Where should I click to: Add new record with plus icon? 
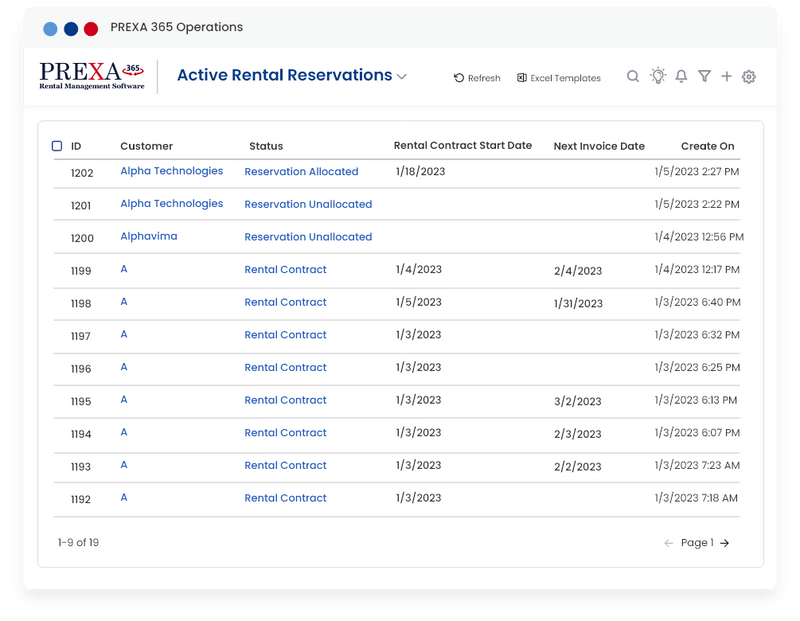click(727, 77)
